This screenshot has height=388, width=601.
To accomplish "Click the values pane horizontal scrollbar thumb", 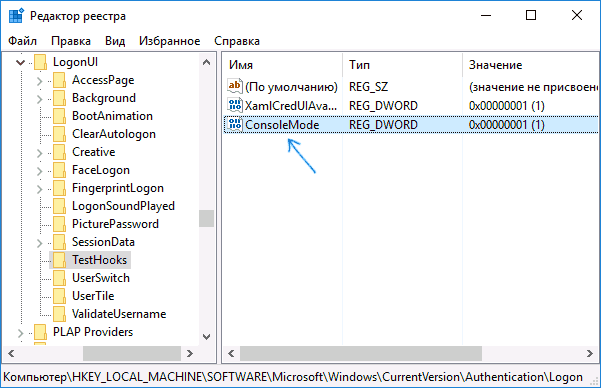I will pos(361,353).
